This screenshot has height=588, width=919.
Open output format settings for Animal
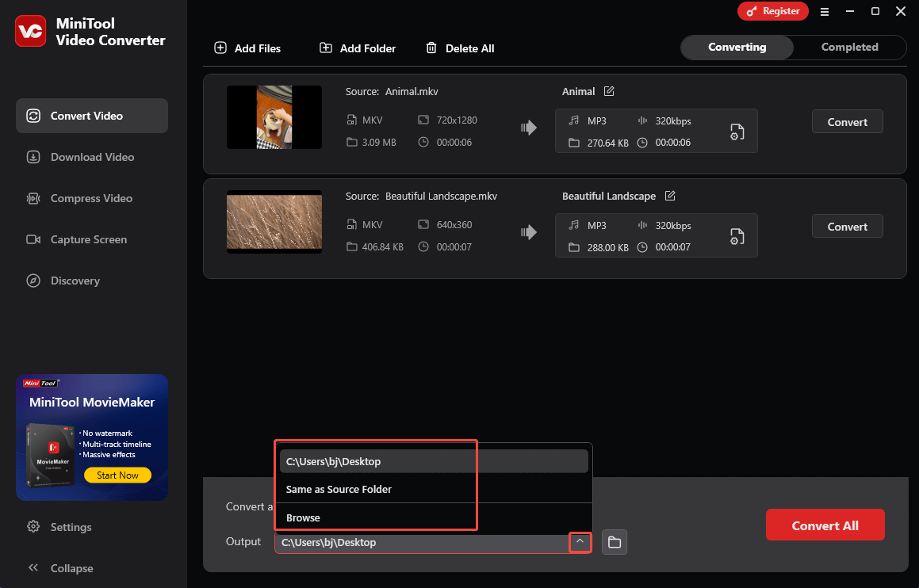pyautogui.click(x=737, y=132)
